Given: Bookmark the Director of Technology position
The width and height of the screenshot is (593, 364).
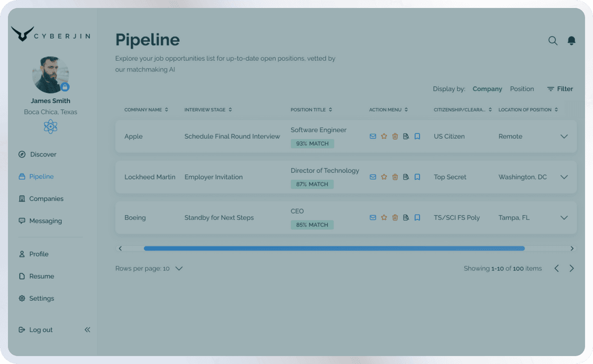Looking at the screenshot, I should (417, 177).
